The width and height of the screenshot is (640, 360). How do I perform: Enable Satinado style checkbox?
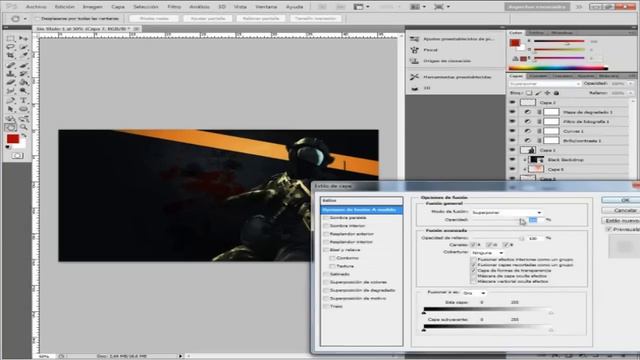(326, 274)
